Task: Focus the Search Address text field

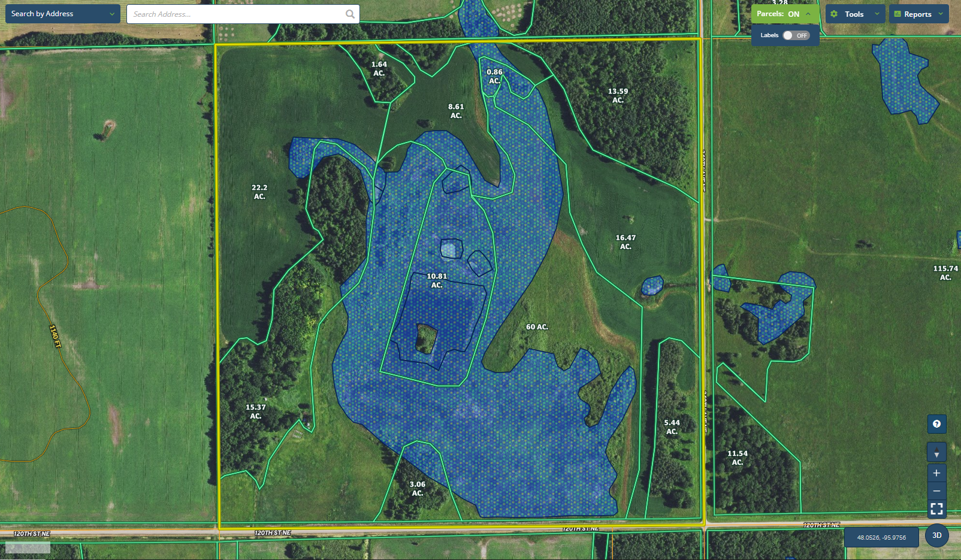Action: click(237, 14)
